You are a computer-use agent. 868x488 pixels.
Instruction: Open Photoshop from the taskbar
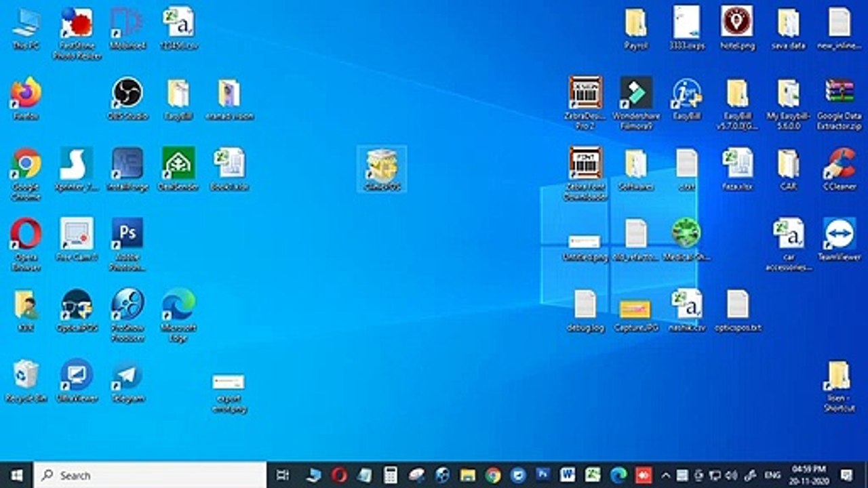coord(542,475)
